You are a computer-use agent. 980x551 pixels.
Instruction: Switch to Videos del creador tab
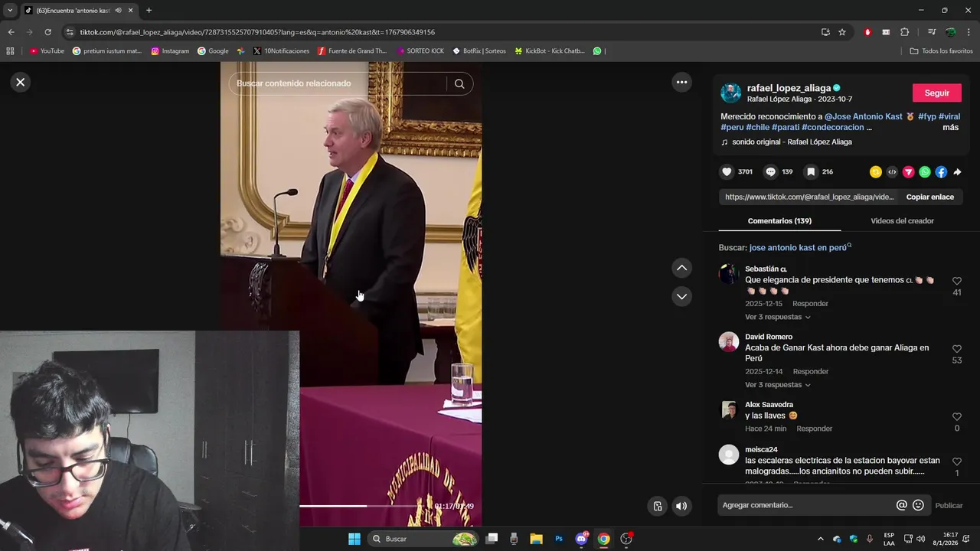pyautogui.click(x=902, y=221)
